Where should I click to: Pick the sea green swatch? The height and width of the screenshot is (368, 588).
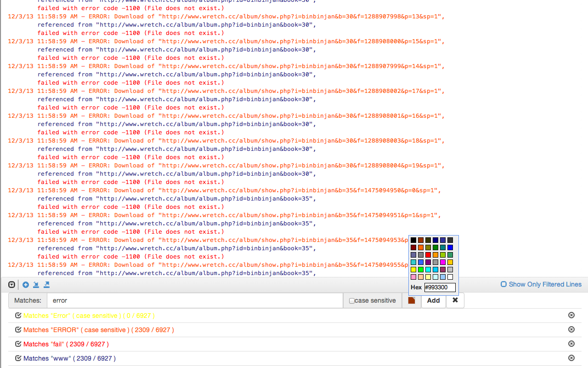click(450, 255)
